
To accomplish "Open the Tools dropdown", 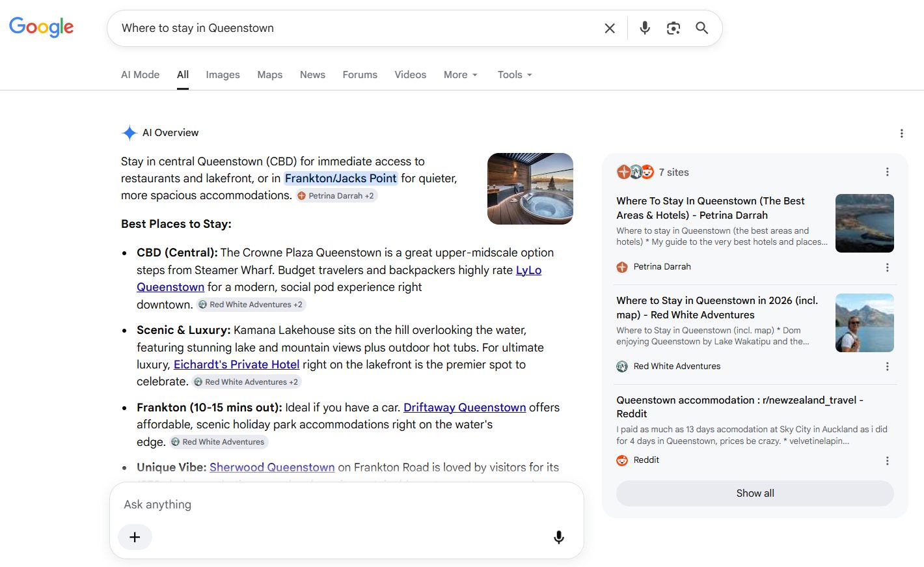I will click(x=515, y=75).
